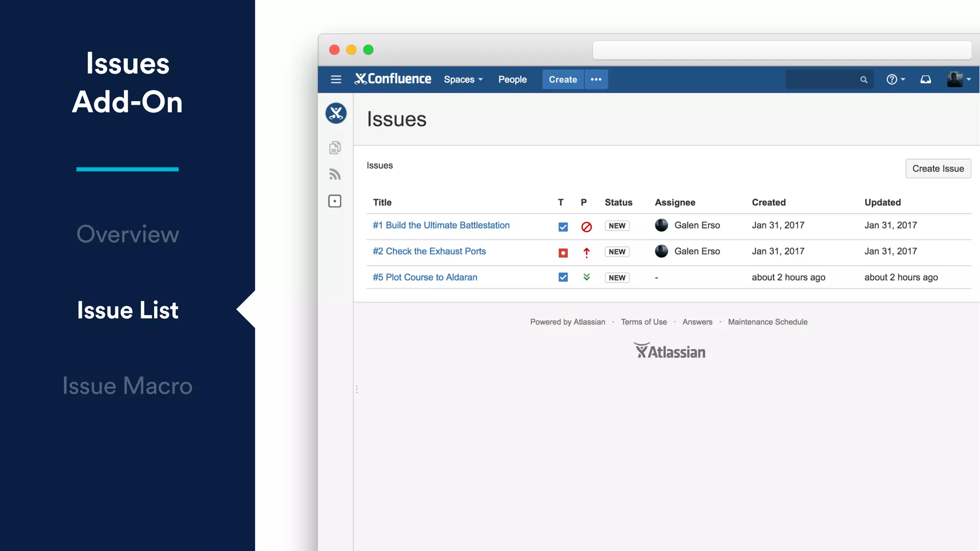The width and height of the screenshot is (980, 551).
Task: Click the high priority arrow on issue #2
Action: (586, 253)
